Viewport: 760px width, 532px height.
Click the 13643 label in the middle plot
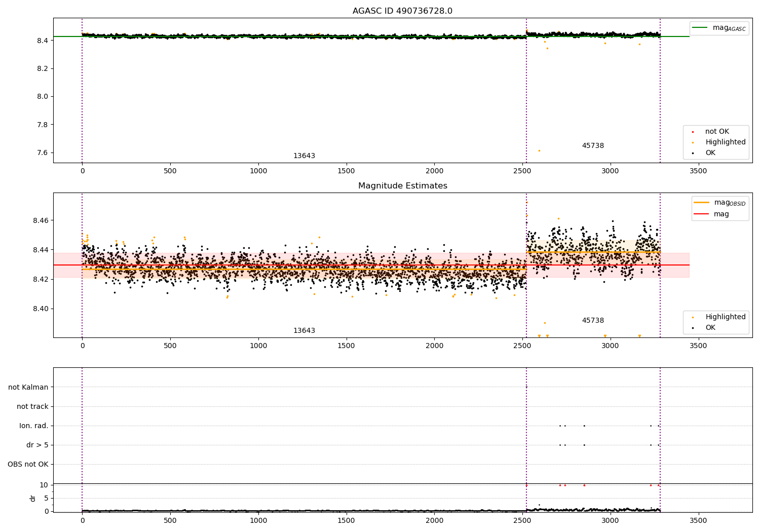pyautogui.click(x=304, y=331)
